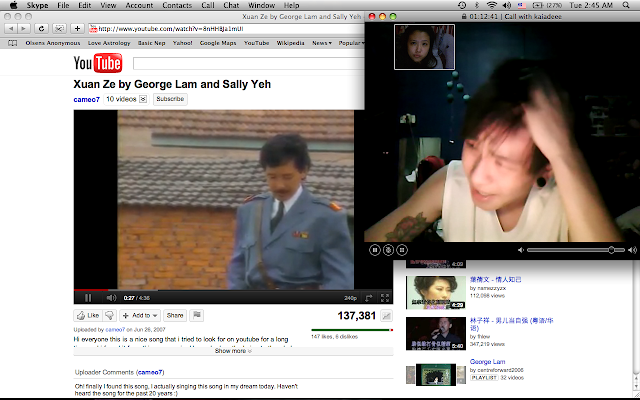640x400 pixels.
Task: Mute the YouTube player volume
Action: [x=111, y=298]
